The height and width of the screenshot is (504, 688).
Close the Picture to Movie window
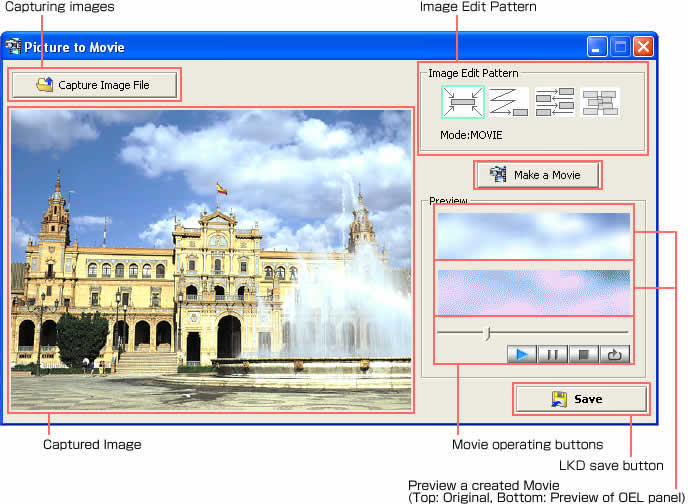pos(643,47)
